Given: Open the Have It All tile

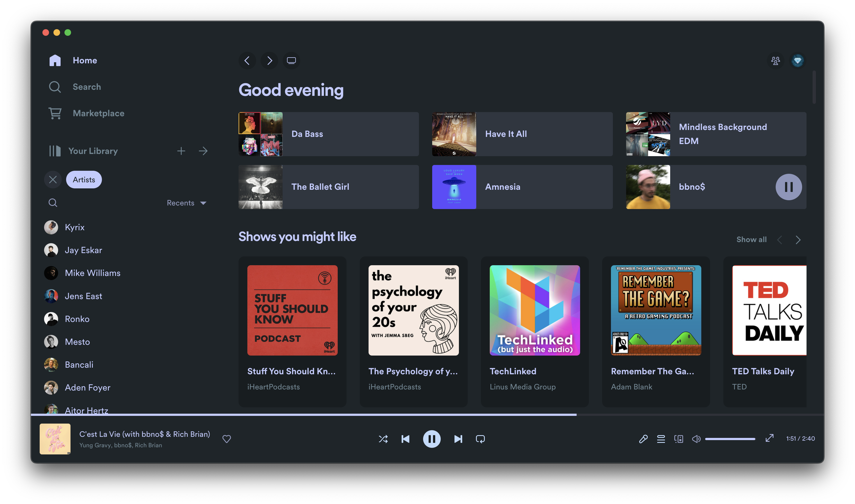Looking at the screenshot, I should 522,134.
